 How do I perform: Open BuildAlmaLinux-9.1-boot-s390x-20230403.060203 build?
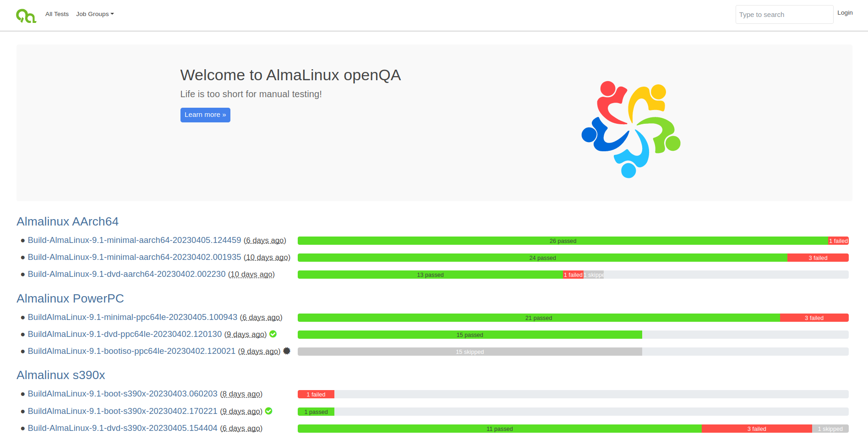[122, 394]
